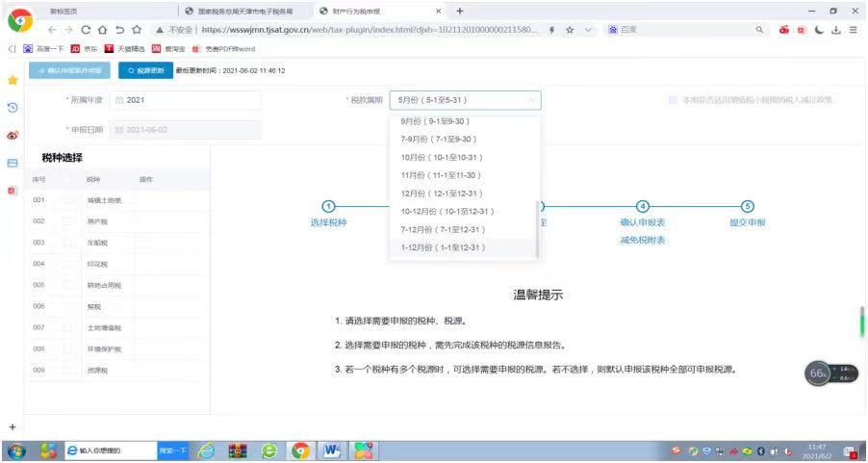Choose 11月份 (11-1至11-30) option
Screen dimensions: 868x463
[463, 175]
